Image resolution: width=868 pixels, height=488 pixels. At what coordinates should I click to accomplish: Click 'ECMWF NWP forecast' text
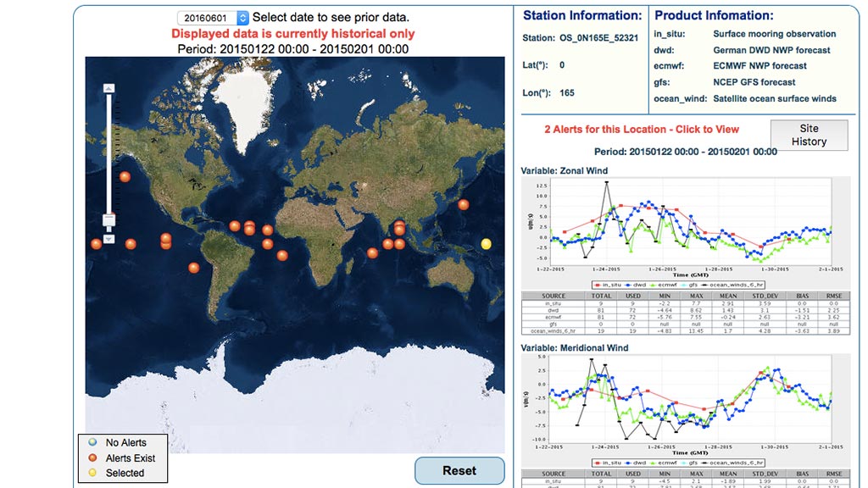click(x=759, y=66)
